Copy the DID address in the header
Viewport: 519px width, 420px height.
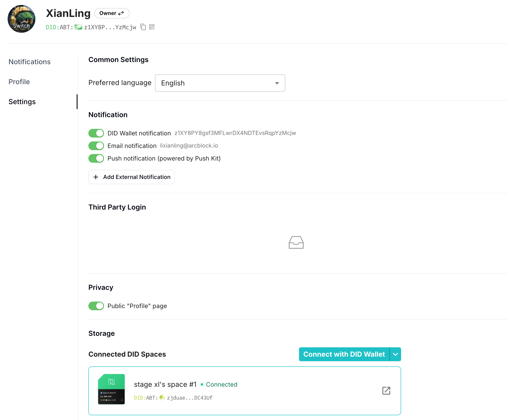click(143, 27)
